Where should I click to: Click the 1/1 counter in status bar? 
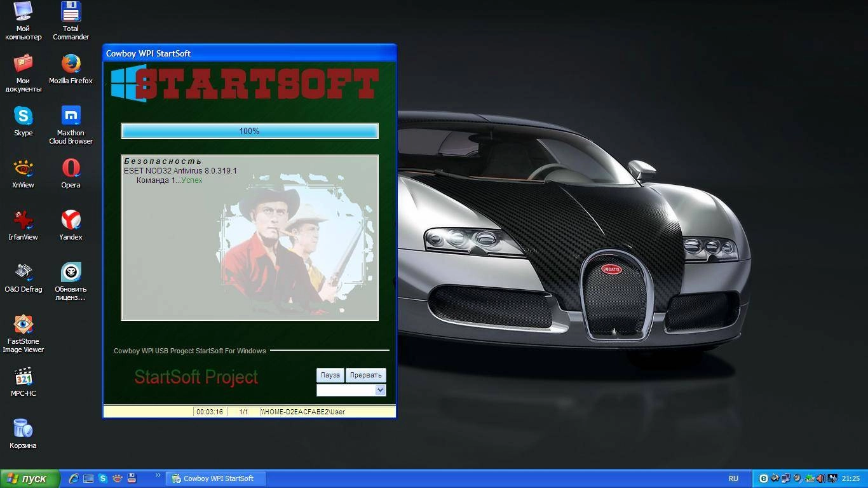[243, 412]
